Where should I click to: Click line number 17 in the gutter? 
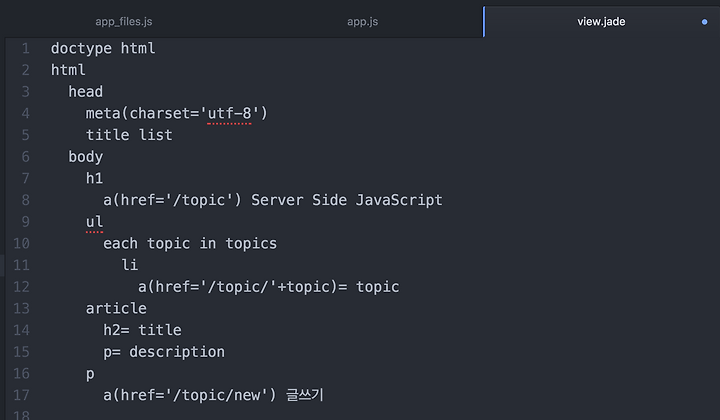pos(22,395)
